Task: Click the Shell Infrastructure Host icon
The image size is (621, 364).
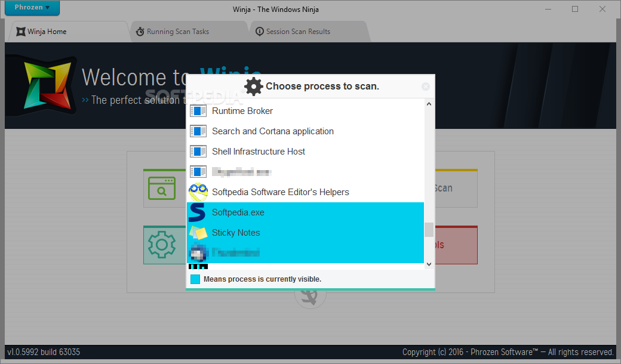Action: click(x=198, y=152)
